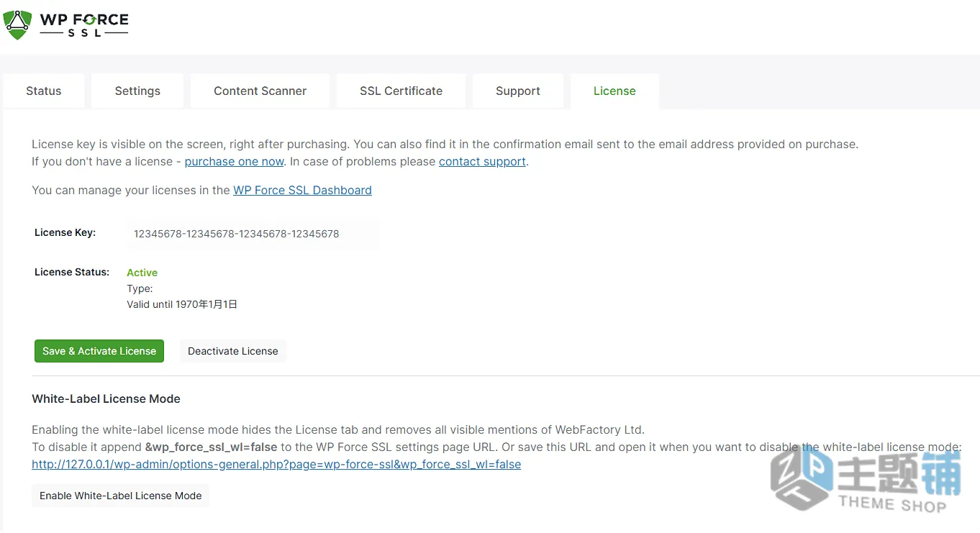Click Enable White-Label License Mode button
The width and height of the screenshot is (980, 533).
[121, 496]
